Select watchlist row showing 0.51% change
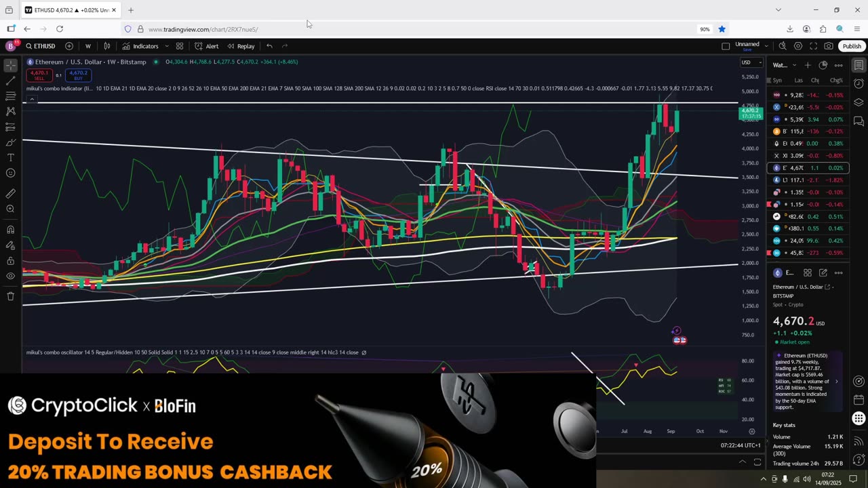Viewport: 868px width, 488px height. pyautogui.click(x=808, y=217)
